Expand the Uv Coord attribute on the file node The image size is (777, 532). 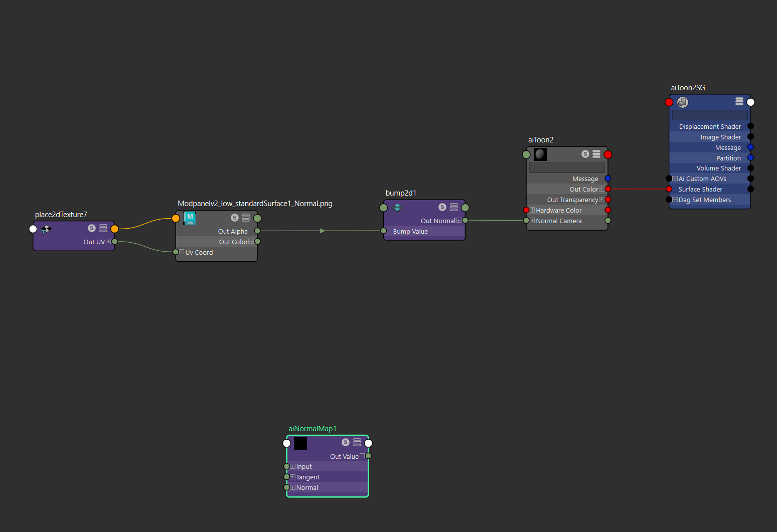click(182, 252)
